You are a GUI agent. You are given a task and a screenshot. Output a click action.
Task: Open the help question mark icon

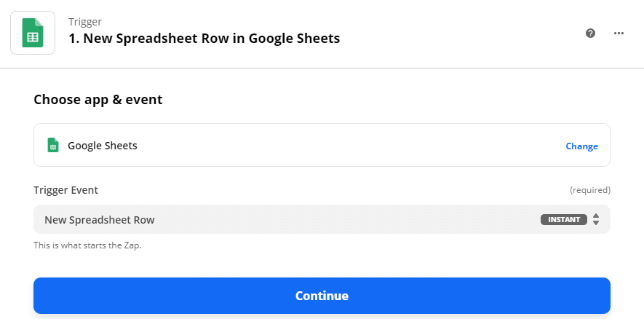[591, 33]
